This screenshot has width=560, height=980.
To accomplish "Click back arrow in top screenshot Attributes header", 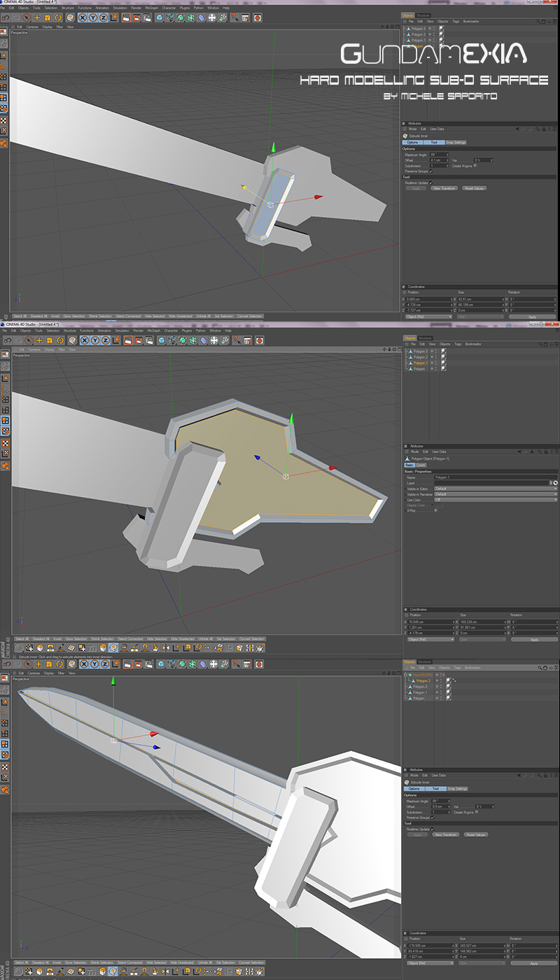I will (x=517, y=129).
